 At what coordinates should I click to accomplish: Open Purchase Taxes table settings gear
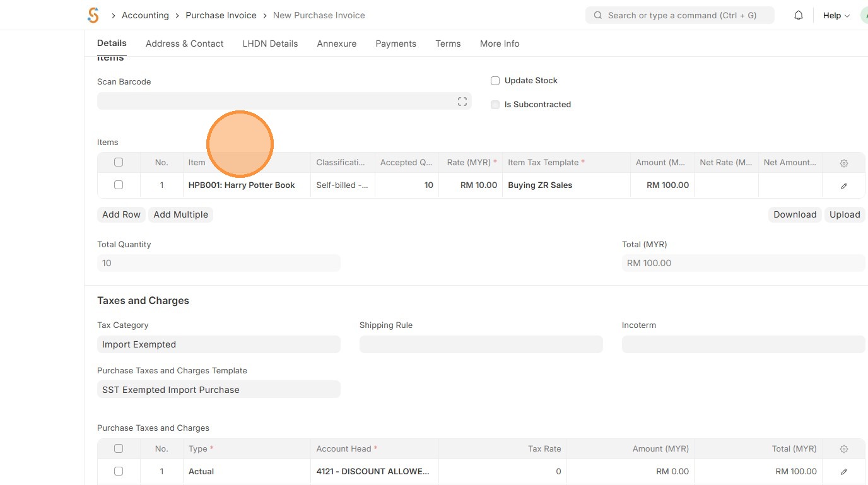844,449
